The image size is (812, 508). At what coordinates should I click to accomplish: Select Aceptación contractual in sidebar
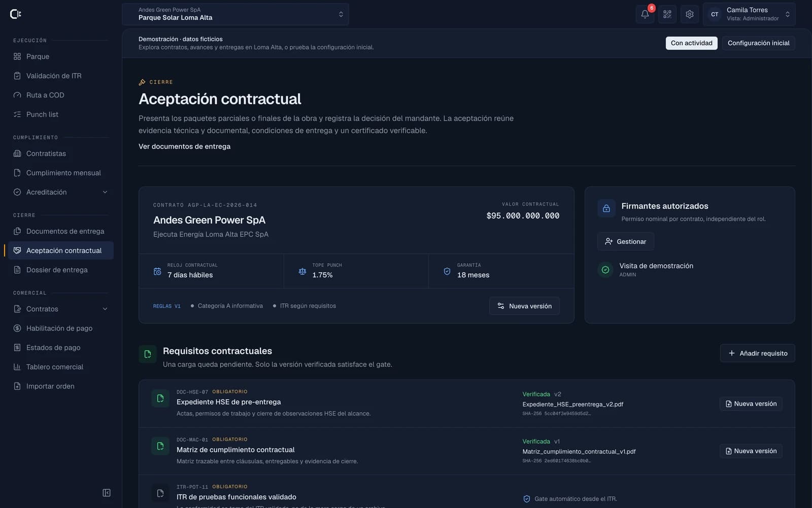click(x=61, y=250)
